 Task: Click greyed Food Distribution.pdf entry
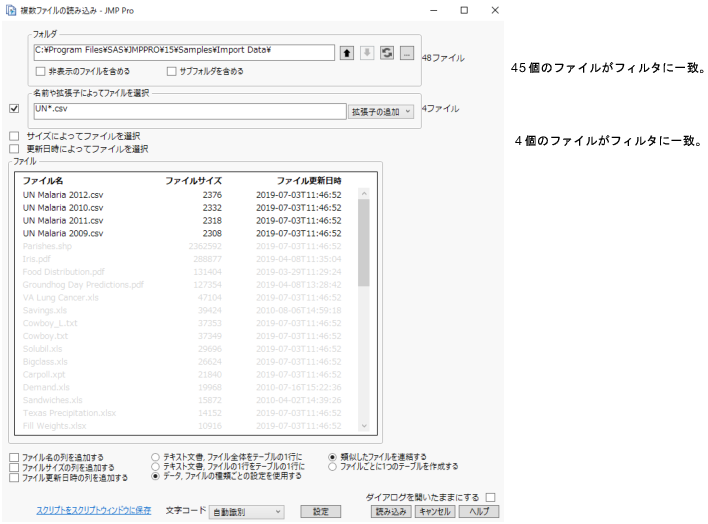pos(64,272)
